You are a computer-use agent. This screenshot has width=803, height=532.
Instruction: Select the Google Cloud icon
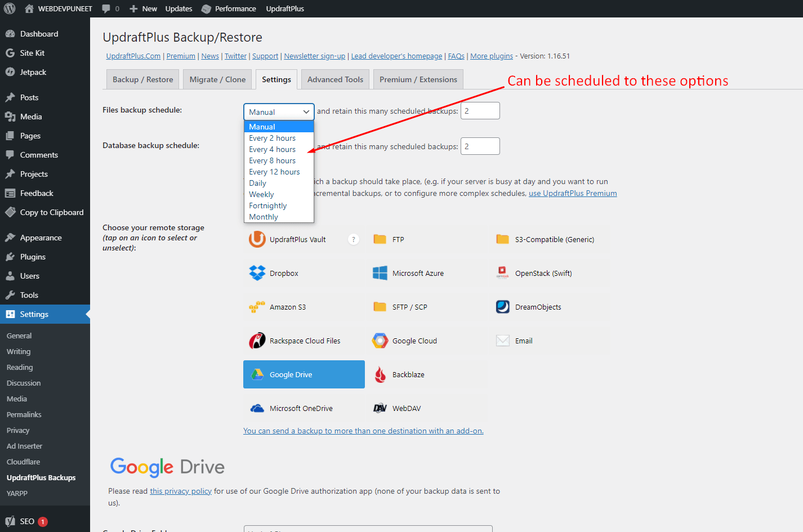(380, 341)
